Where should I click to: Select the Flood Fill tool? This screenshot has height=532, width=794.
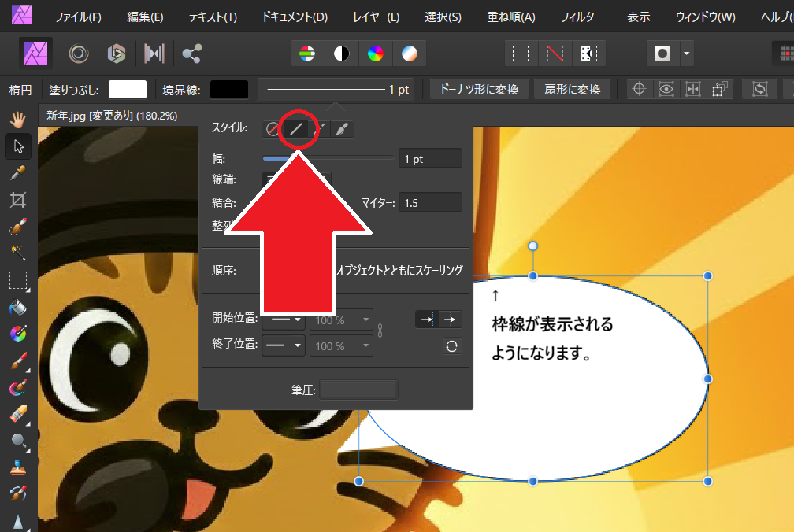click(x=17, y=306)
